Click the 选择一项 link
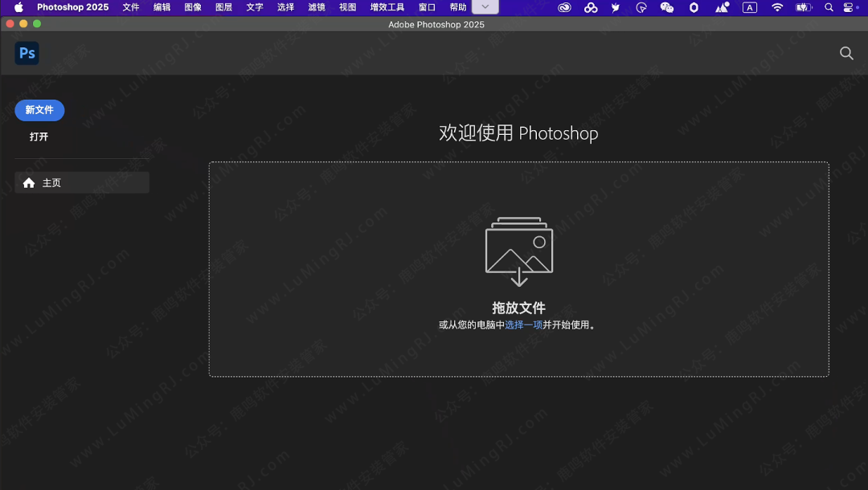Viewport: 868px width, 490px height. (x=523, y=325)
